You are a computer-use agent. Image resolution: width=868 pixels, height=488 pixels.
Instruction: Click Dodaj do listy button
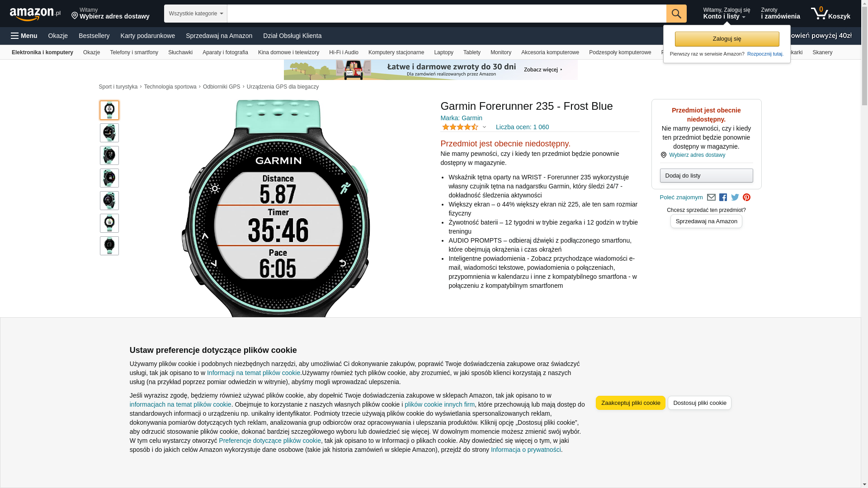(706, 175)
